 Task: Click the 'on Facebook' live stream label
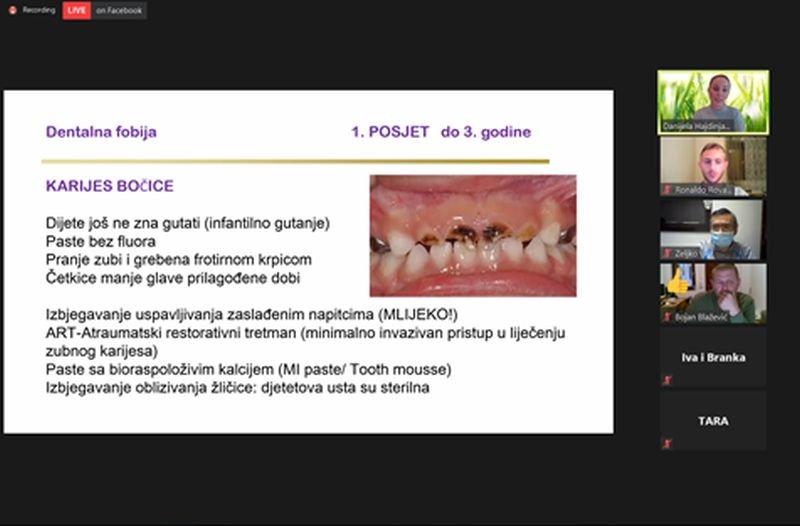tap(118, 10)
